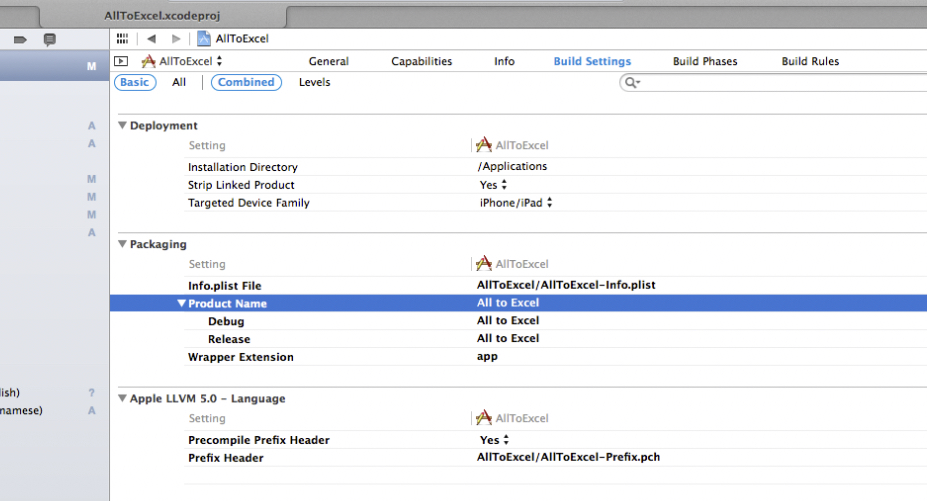Switch to the Capabilities tab
Image resolution: width=927 pixels, height=501 pixels.
pyautogui.click(x=422, y=61)
